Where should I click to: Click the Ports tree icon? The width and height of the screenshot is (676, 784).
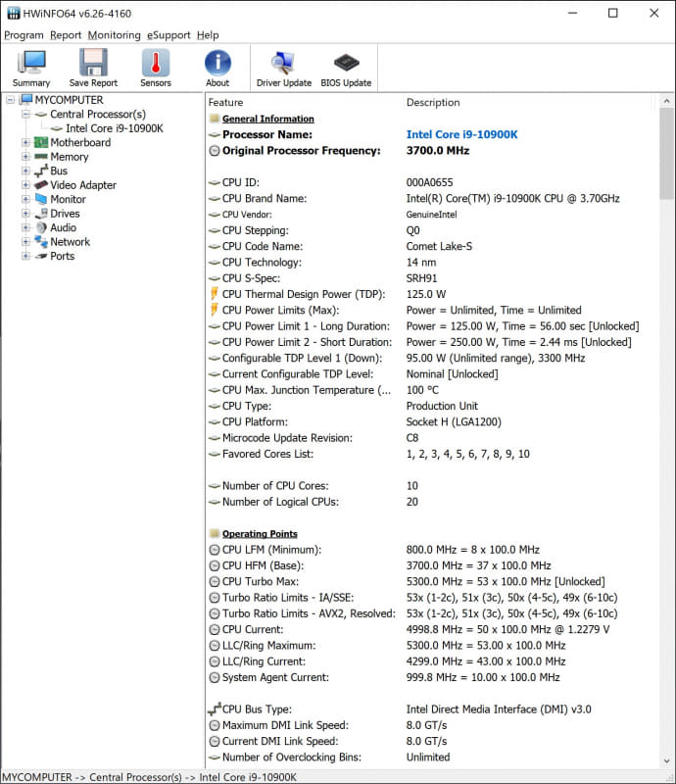(x=41, y=256)
